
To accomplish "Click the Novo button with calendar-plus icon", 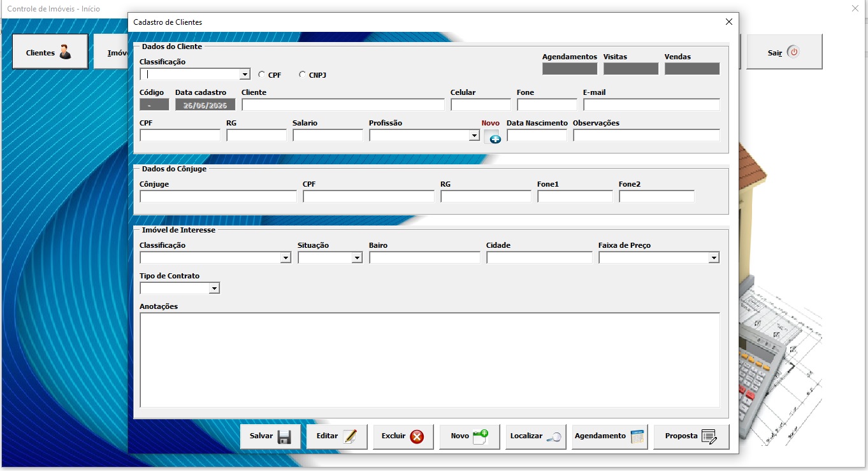I will 470,437.
